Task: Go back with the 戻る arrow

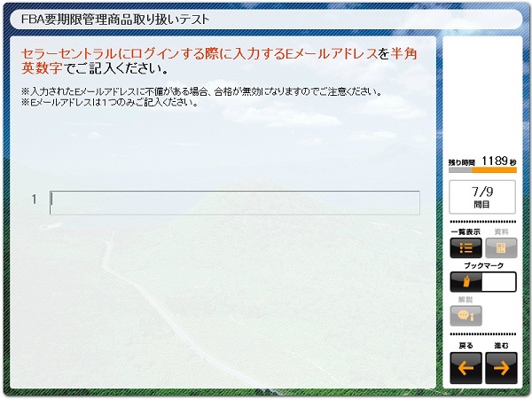Action: (x=465, y=368)
